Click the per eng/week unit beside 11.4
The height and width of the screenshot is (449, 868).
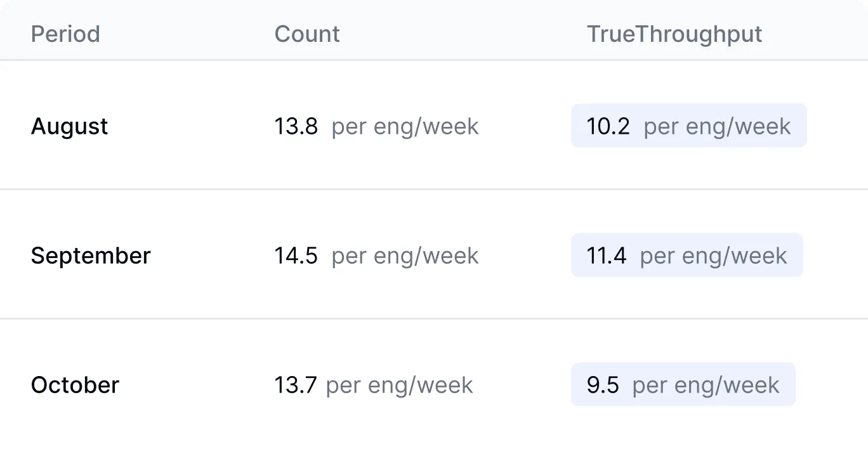(x=713, y=256)
